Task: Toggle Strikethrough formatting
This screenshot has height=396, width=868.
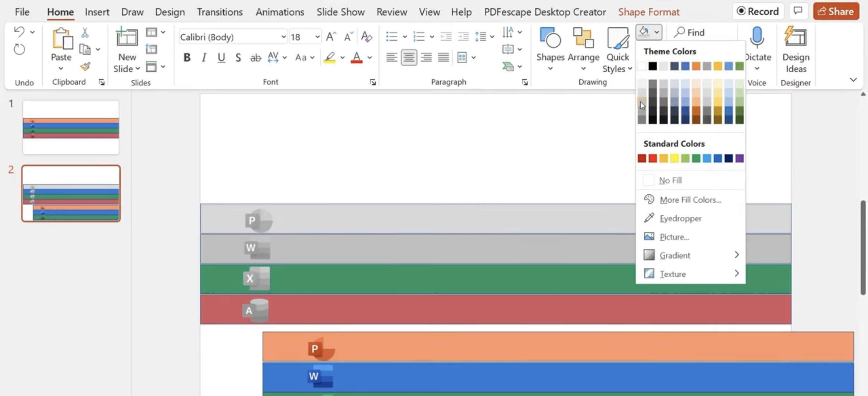Action: [255, 57]
